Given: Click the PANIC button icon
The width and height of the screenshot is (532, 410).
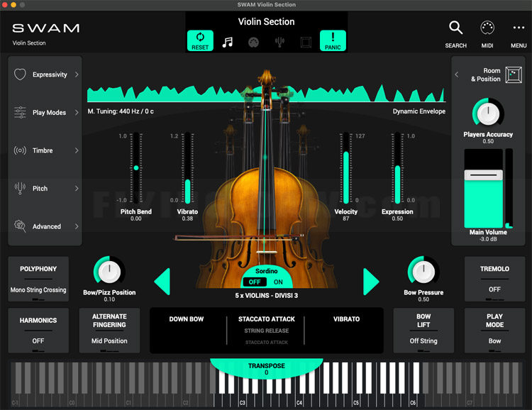Looking at the screenshot, I should pos(333,40).
